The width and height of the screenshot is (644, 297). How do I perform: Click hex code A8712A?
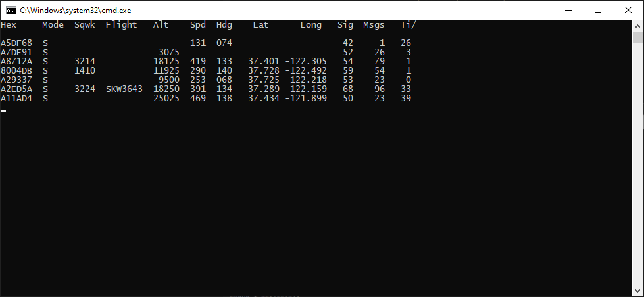click(16, 62)
